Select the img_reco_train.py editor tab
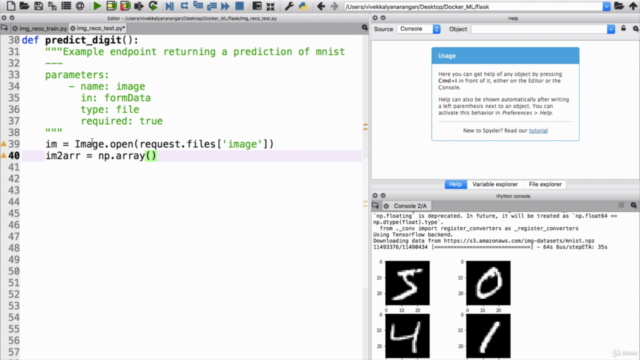Screen dimensions: 640x360 tap(40, 28)
